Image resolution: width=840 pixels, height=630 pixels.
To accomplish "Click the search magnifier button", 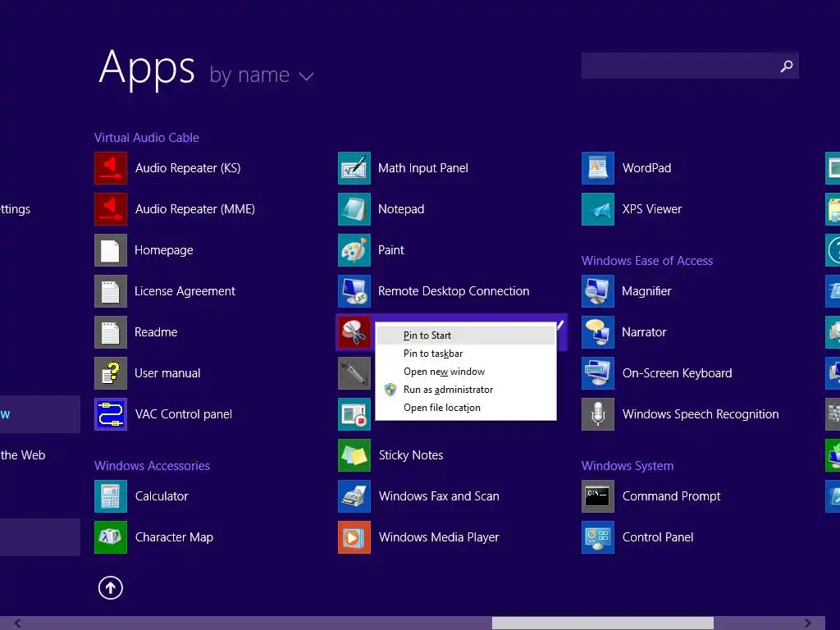I will [x=787, y=66].
